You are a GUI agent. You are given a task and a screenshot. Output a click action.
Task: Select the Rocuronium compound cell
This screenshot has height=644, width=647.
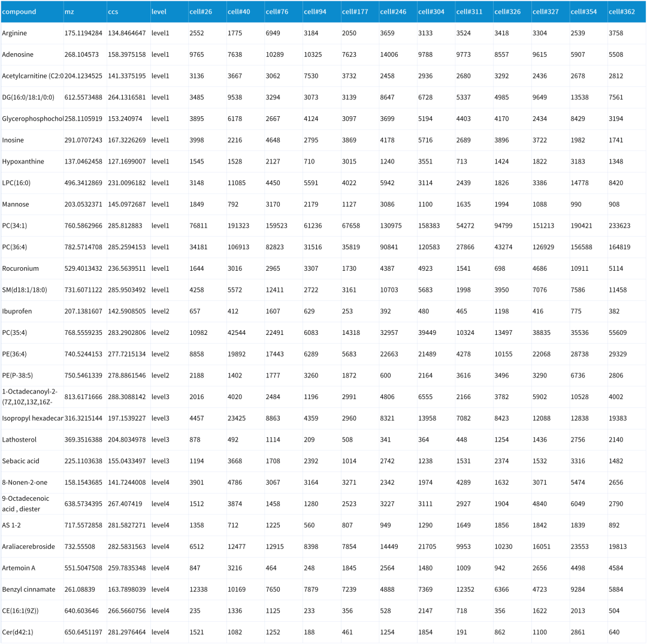tap(32, 268)
